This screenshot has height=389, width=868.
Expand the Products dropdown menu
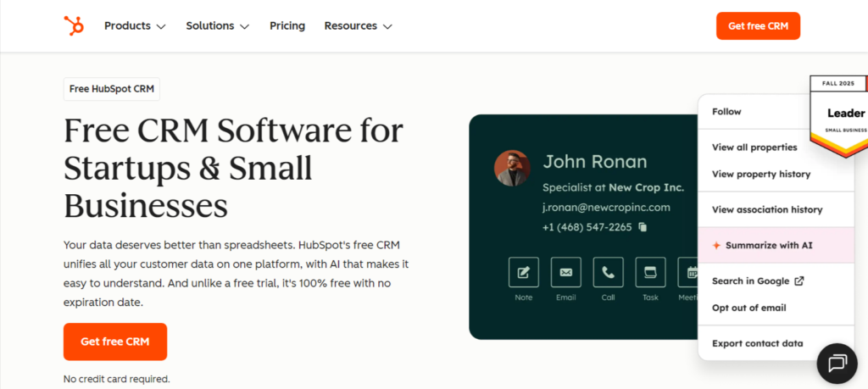click(x=135, y=26)
